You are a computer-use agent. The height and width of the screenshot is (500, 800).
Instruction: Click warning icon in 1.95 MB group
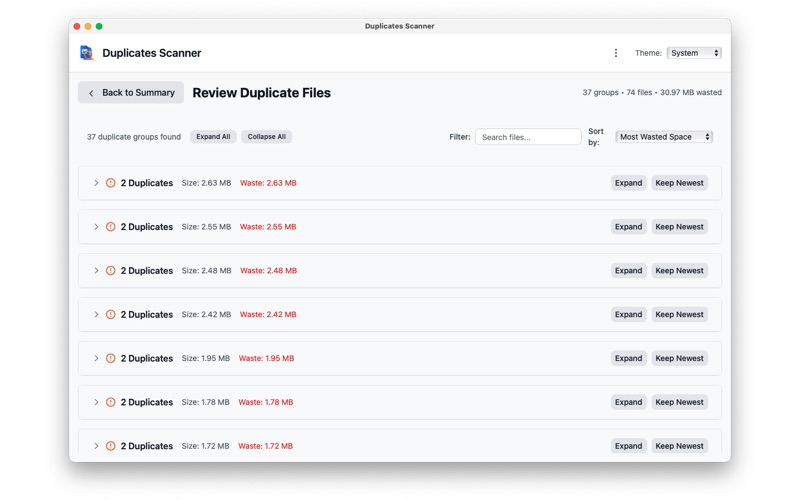(111, 358)
